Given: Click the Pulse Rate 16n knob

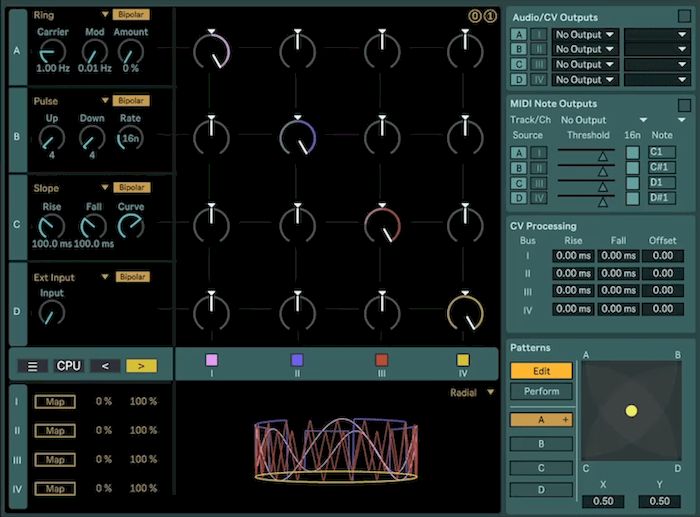Looking at the screenshot, I should [130, 138].
